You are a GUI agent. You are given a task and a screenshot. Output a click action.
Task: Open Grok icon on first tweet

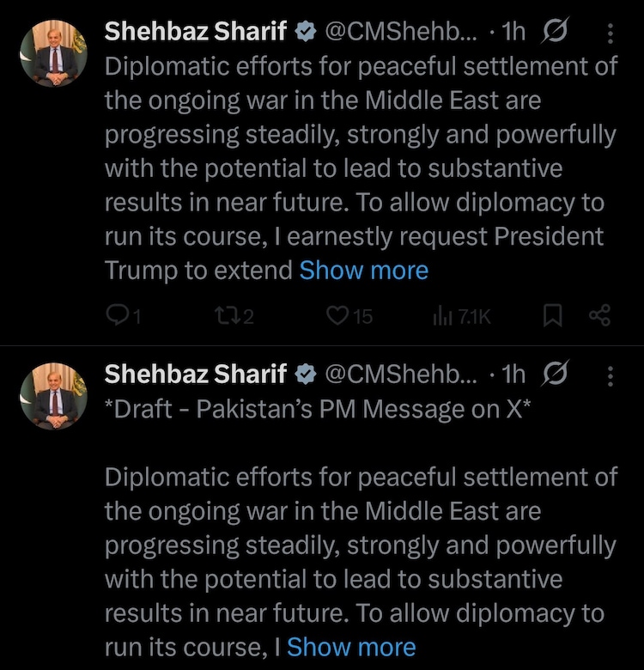pyautogui.click(x=556, y=32)
